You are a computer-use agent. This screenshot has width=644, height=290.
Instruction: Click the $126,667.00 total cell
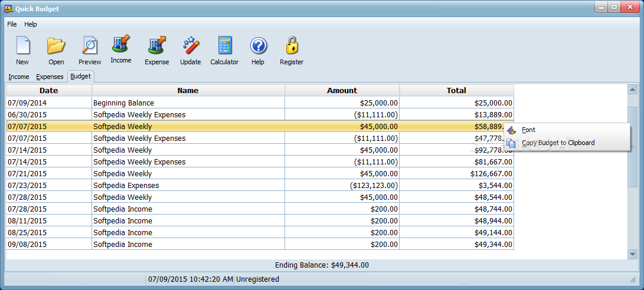456,173
